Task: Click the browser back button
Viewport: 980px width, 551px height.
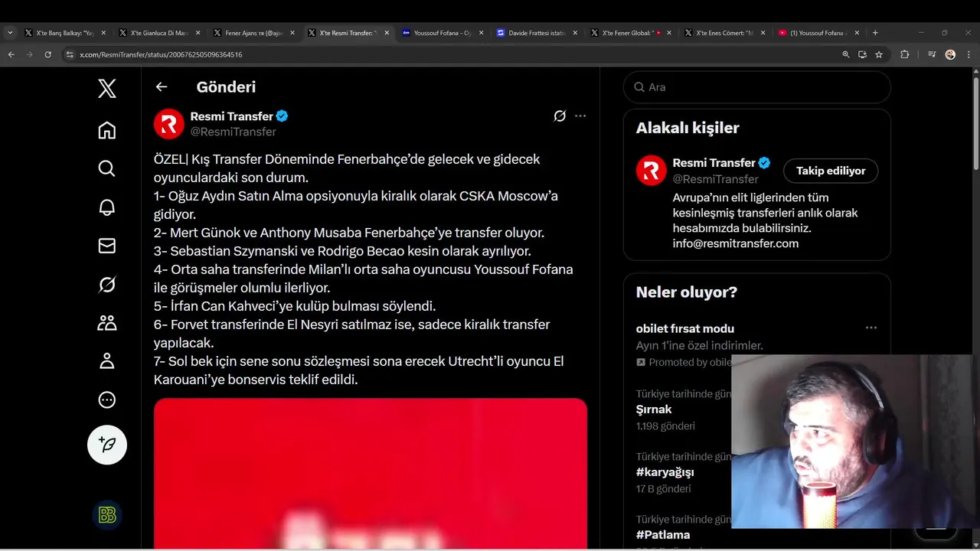Action: [11, 54]
